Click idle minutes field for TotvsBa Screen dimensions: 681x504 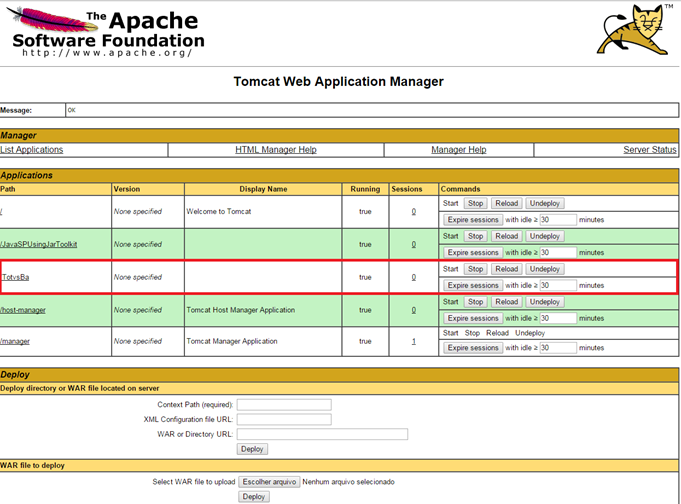558,285
